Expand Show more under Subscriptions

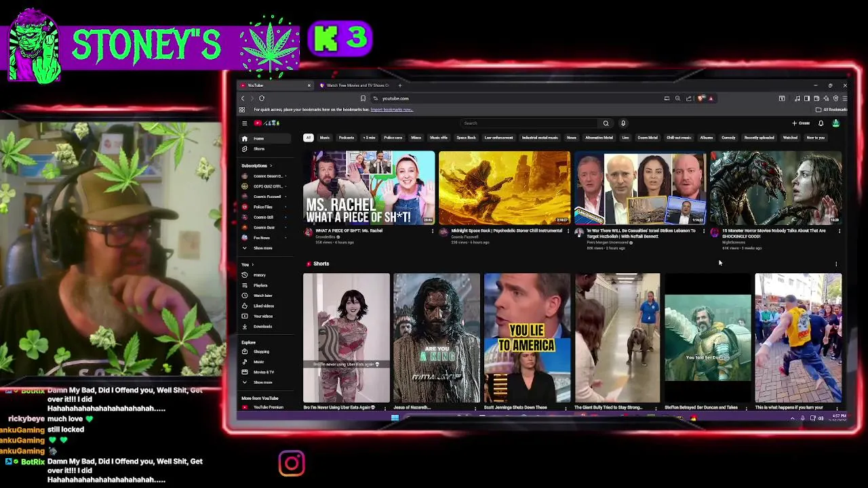point(264,248)
